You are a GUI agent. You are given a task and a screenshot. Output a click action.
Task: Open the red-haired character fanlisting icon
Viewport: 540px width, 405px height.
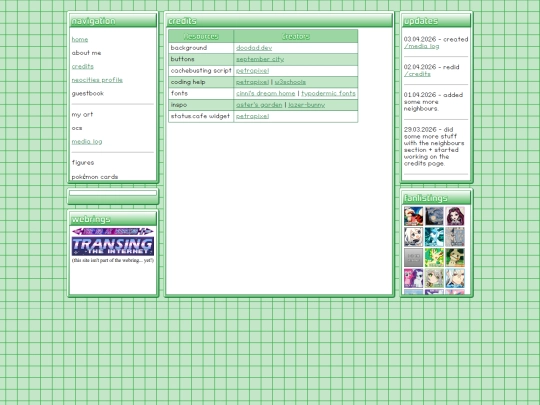pos(413,216)
